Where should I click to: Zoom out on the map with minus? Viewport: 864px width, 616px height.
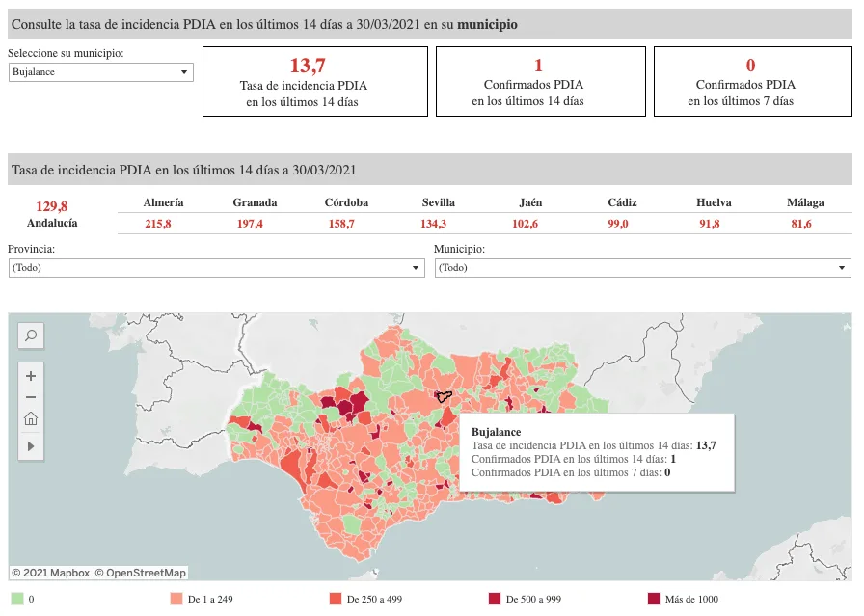[x=31, y=397]
